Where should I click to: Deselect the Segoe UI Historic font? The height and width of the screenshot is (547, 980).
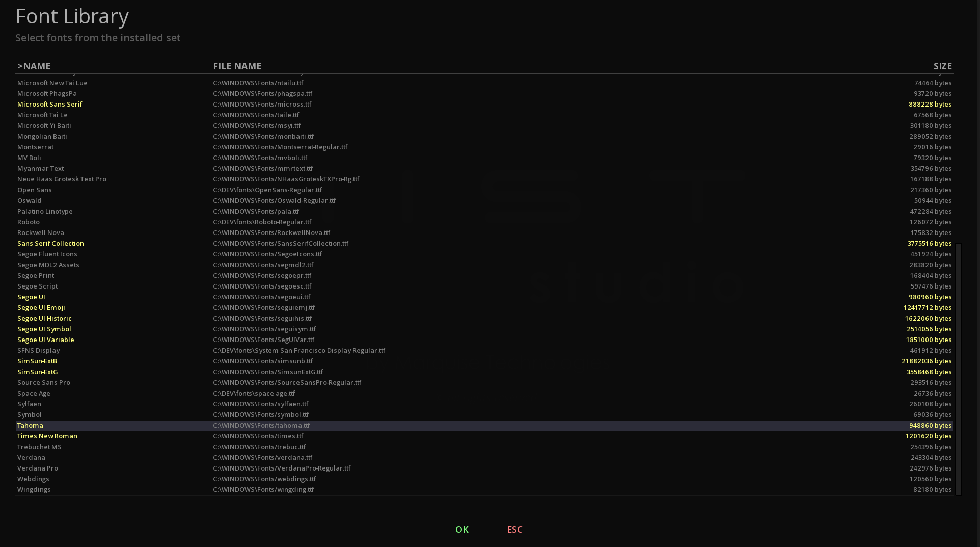[484, 318]
